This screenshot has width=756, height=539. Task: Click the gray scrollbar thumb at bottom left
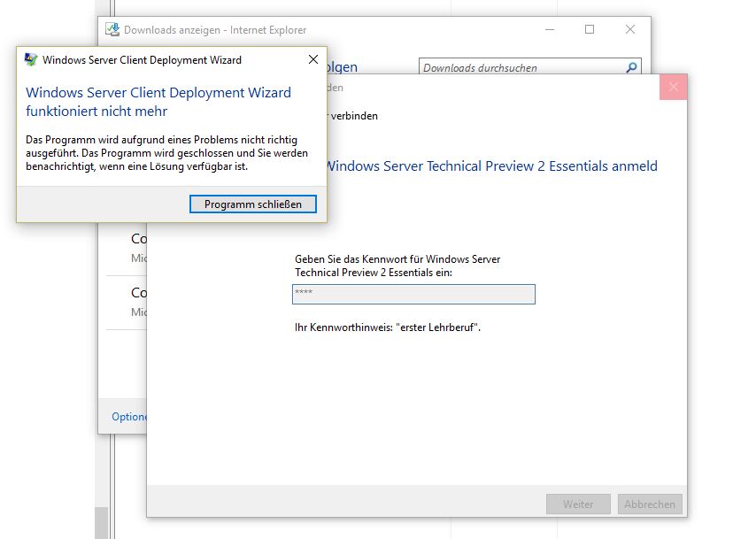101,522
